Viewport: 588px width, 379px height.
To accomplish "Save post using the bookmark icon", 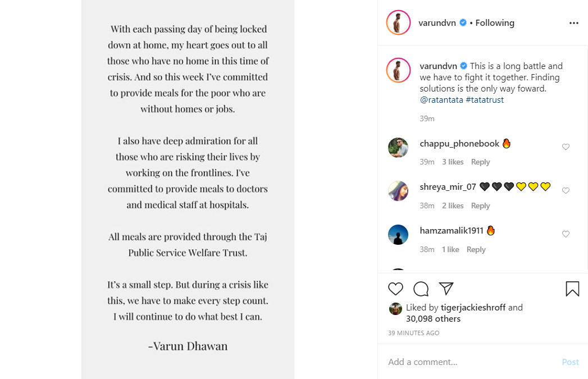I will (572, 289).
